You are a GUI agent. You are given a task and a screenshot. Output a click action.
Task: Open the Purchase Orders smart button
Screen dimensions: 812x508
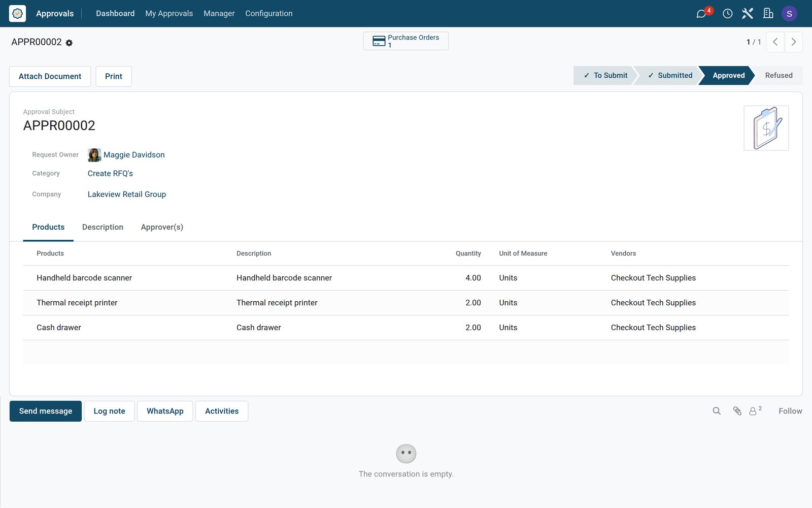click(405, 41)
